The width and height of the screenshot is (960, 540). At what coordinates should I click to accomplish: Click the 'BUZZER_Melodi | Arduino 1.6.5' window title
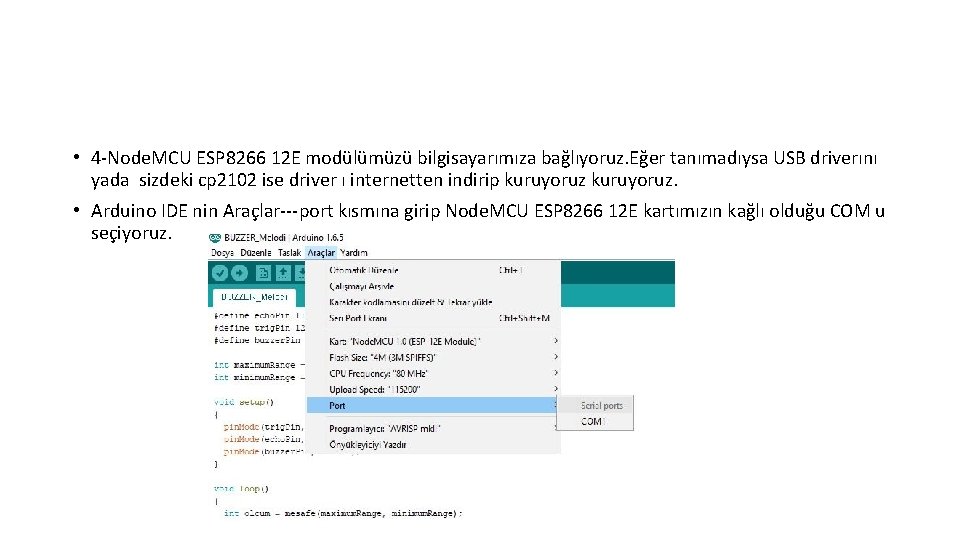pos(283,238)
